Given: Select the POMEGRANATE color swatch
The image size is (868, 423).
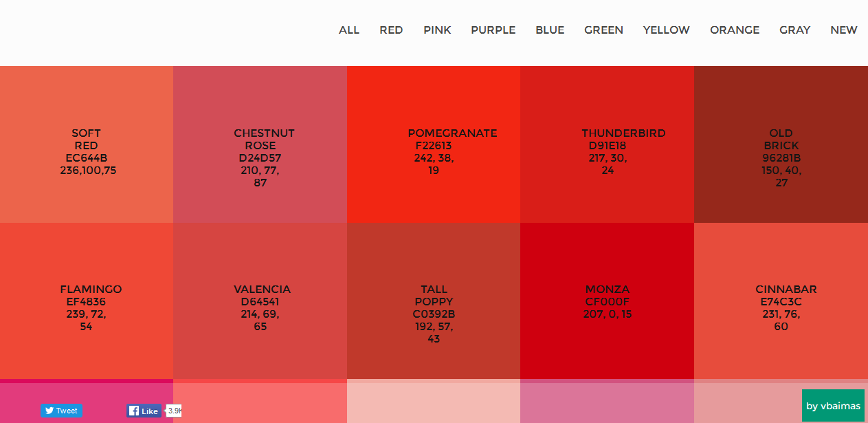Looking at the screenshot, I should pyautogui.click(x=434, y=144).
